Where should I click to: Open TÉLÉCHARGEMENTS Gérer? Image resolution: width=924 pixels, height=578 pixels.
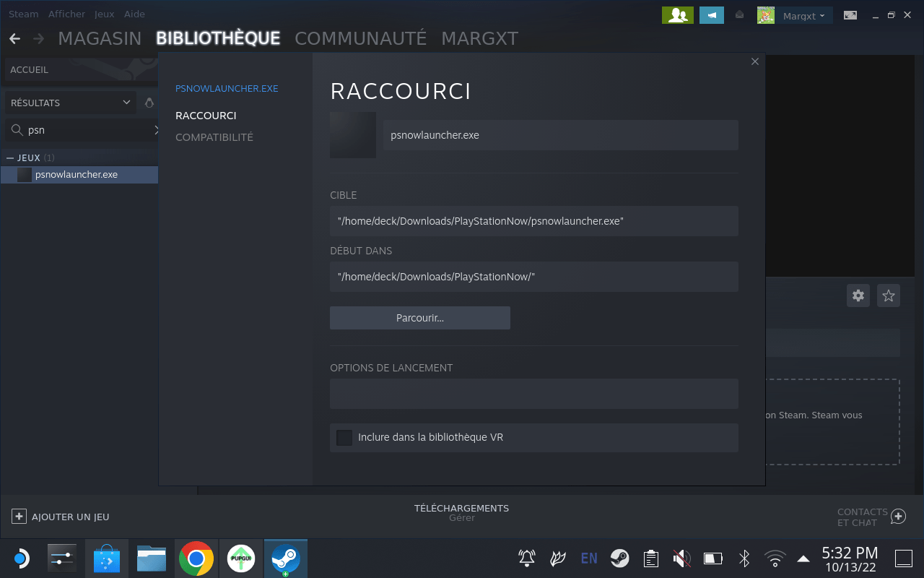(x=462, y=513)
